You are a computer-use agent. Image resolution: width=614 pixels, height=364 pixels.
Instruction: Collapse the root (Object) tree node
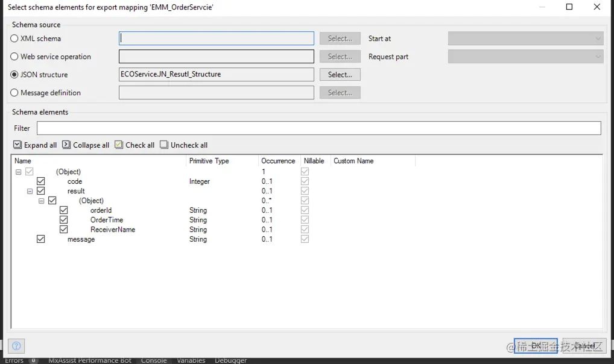(x=19, y=172)
